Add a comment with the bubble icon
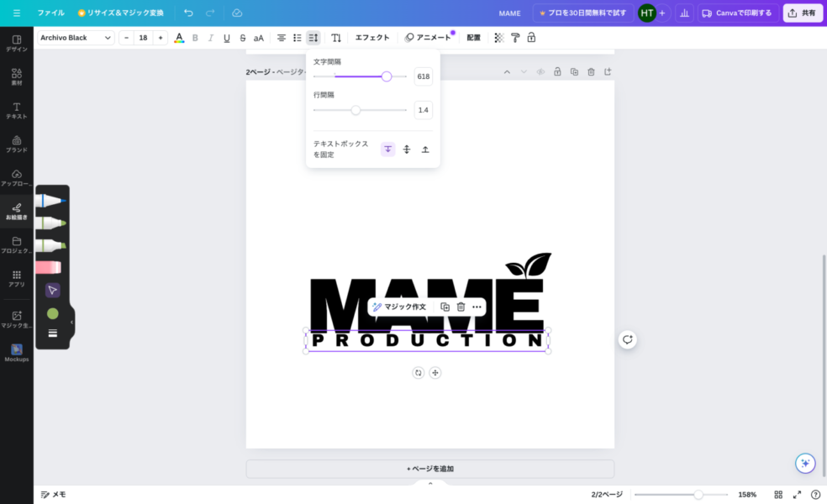 628,339
